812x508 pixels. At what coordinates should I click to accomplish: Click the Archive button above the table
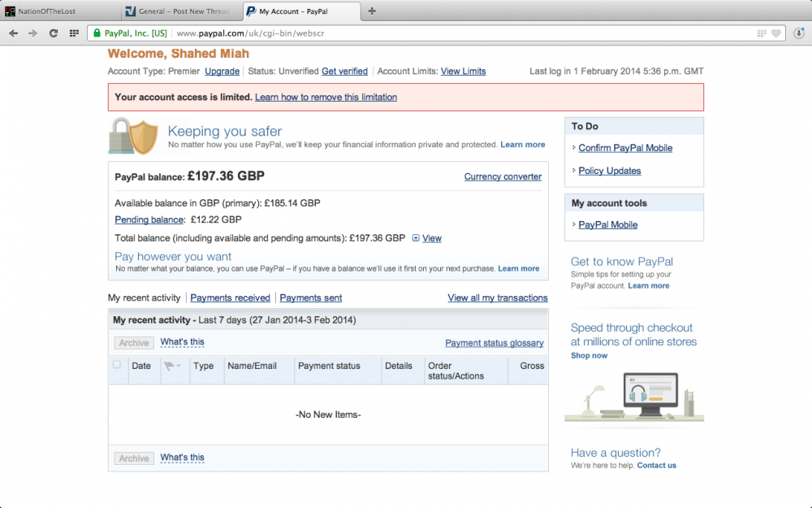click(x=133, y=342)
